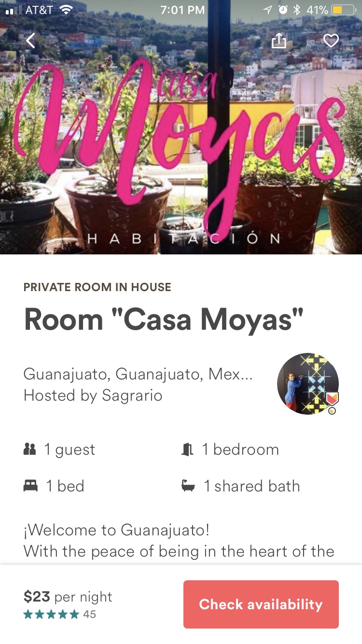
Task: Tap the Wi-Fi icon in status bar
Action: tap(66, 10)
